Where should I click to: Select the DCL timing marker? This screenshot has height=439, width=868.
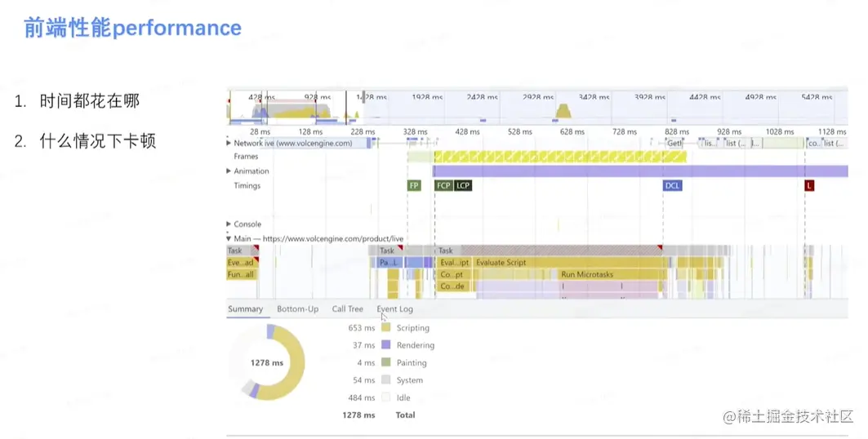click(672, 186)
